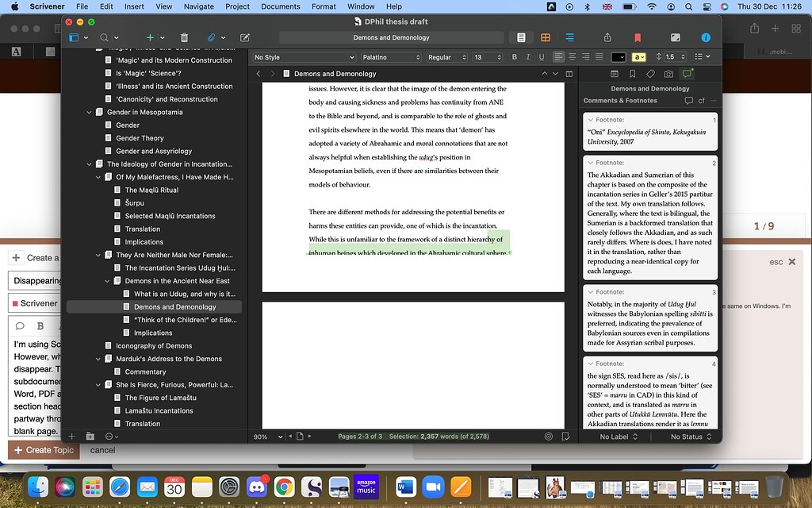The image size is (812, 508).
Task: Move selected document to Trash
Action: pyautogui.click(x=183, y=37)
